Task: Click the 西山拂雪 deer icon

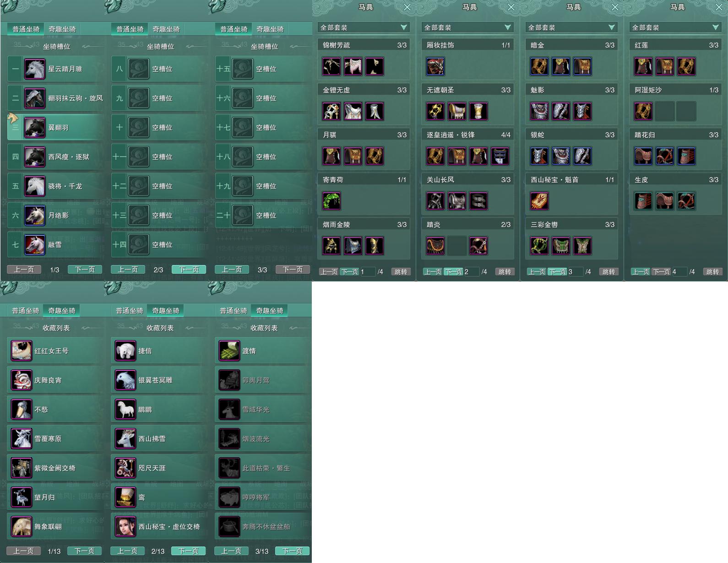Action: pyautogui.click(x=125, y=438)
